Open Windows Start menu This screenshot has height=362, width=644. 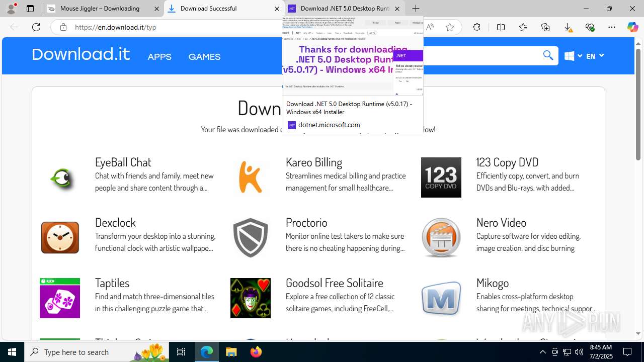12,352
